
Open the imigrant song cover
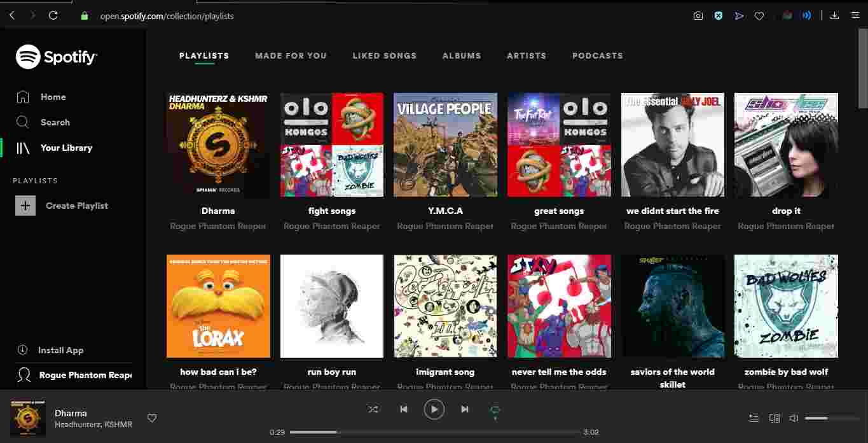click(445, 306)
